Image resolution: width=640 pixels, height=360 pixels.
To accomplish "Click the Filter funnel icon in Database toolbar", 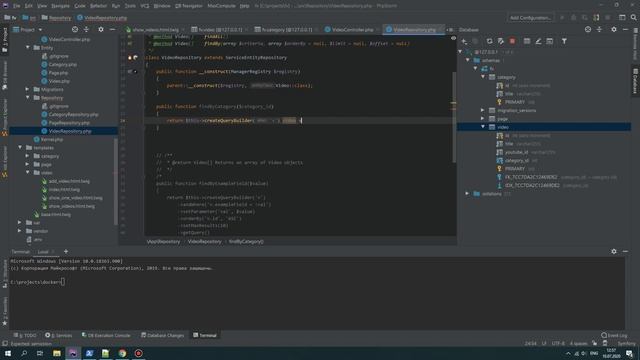I will tap(564, 41).
